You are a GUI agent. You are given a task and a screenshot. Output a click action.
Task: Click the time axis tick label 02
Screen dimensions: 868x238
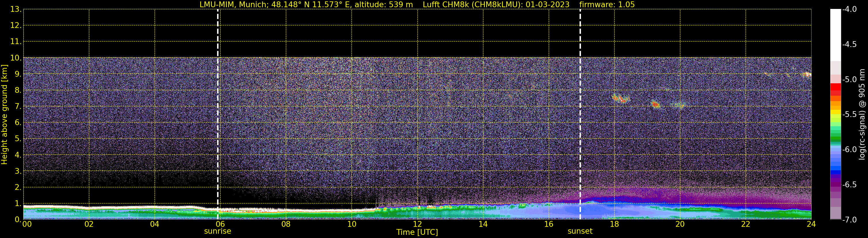[89, 224]
